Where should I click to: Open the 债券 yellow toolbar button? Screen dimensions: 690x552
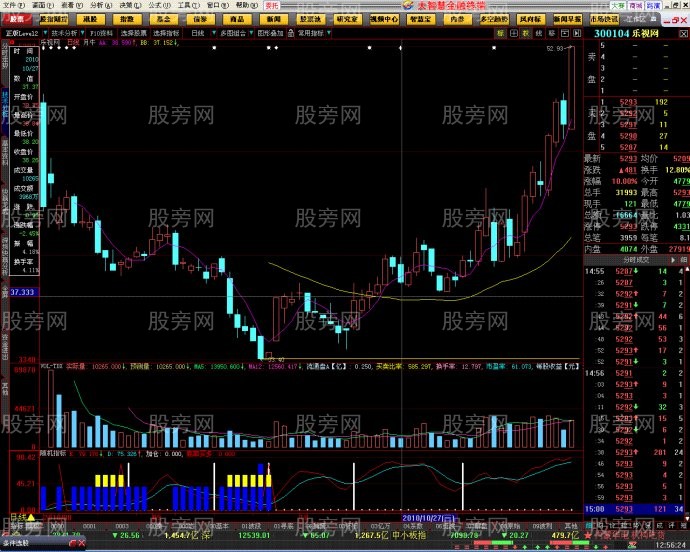click(x=200, y=19)
